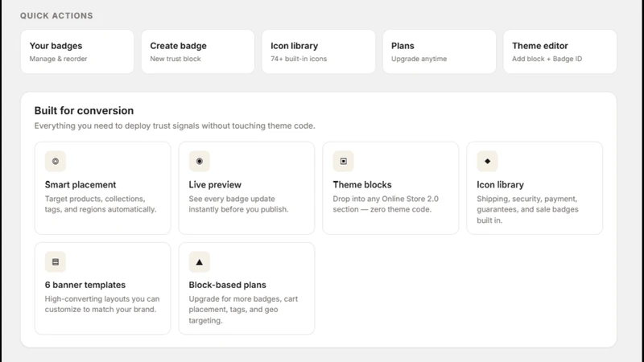Click the 'Add block + Badge ID' subtitle
This screenshot has width=644, height=362.
pos(547,59)
